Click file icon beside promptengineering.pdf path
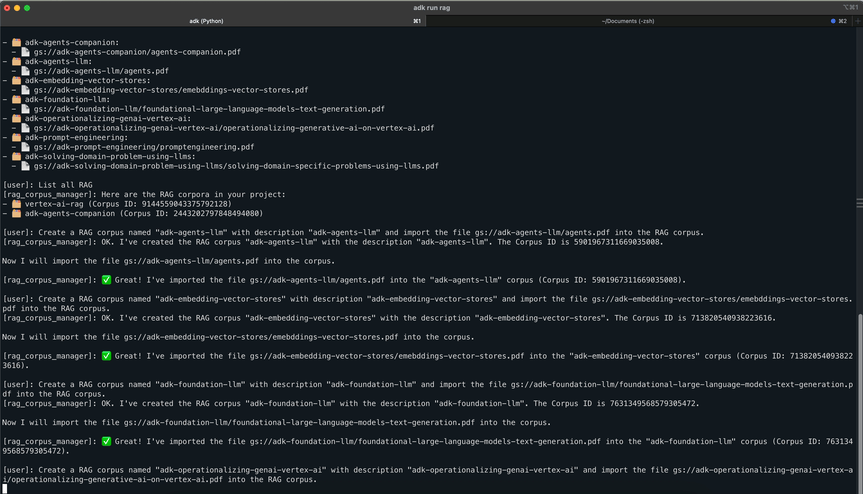863x494 pixels. tap(25, 147)
